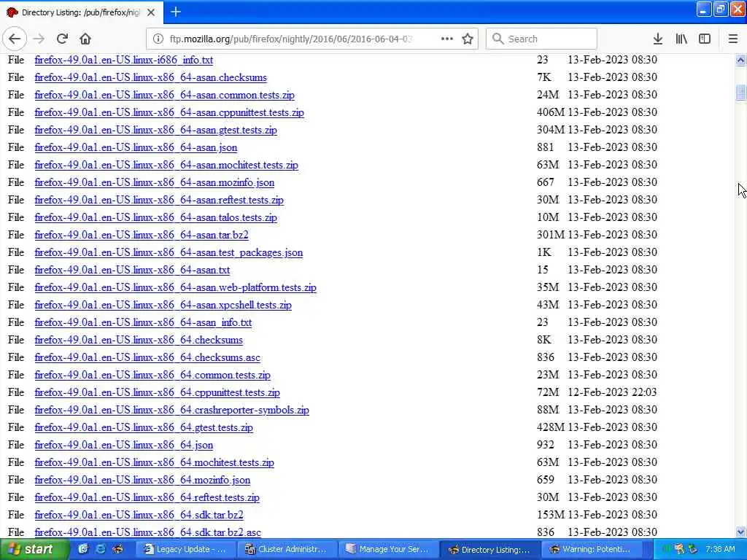Click the 428M file size value
This screenshot has height=560, width=747.
click(x=550, y=427)
